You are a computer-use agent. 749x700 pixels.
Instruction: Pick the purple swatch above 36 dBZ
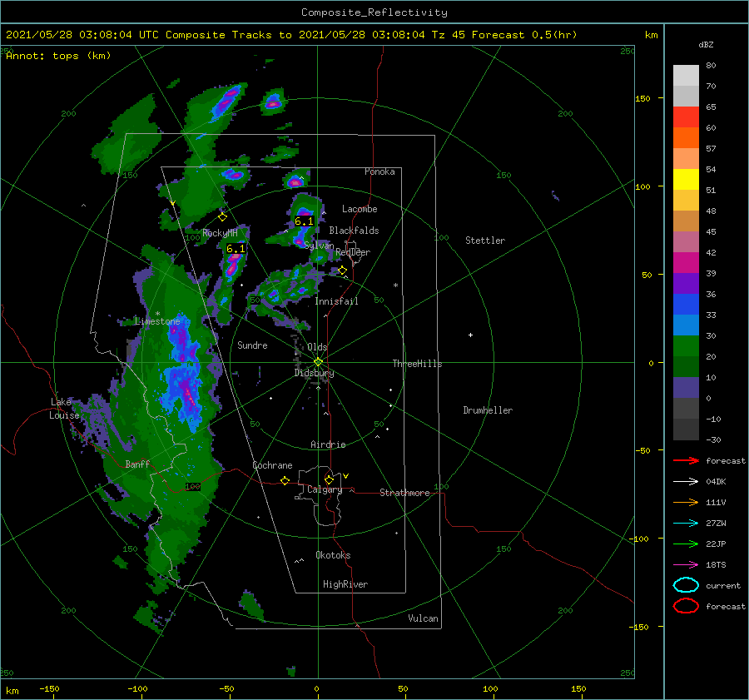pyautogui.click(x=686, y=283)
